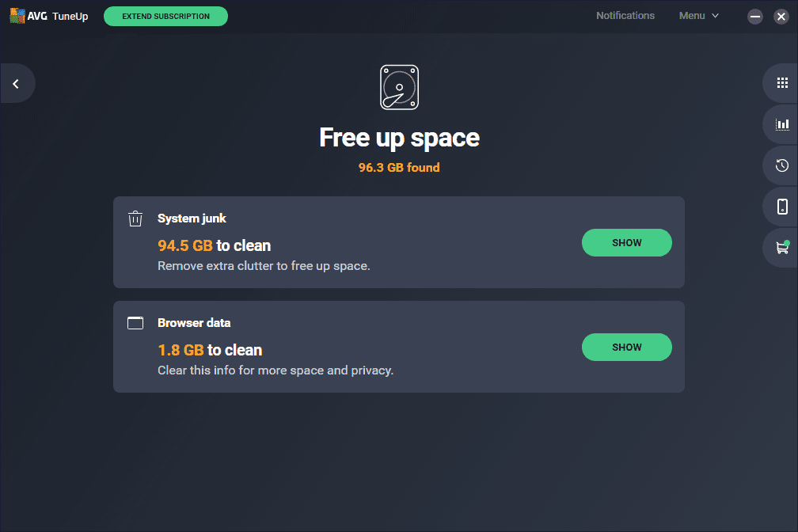Minimize the AVG TuneUp window
The image size is (798, 532).
point(755,16)
